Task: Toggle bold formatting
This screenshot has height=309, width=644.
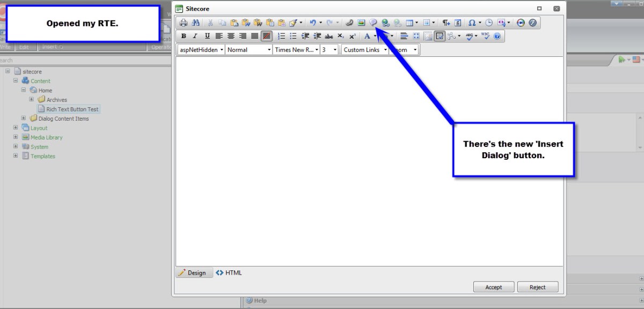Action: (184, 36)
